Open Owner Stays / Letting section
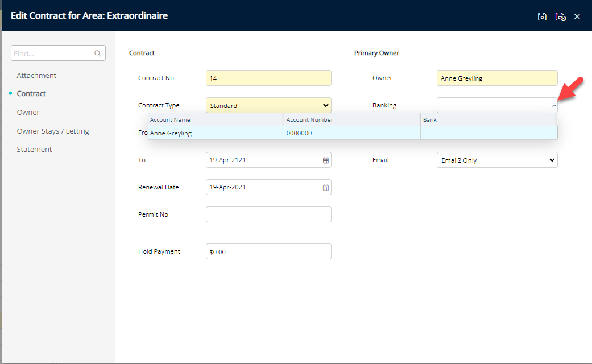Image resolution: width=592 pixels, height=364 pixels. [x=53, y=131]
